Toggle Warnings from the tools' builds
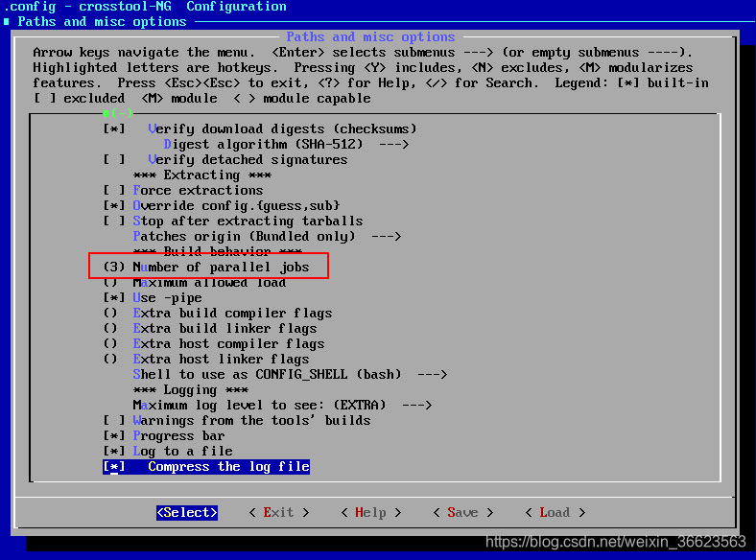Screen dimensions: 756x560 (237, 421)
